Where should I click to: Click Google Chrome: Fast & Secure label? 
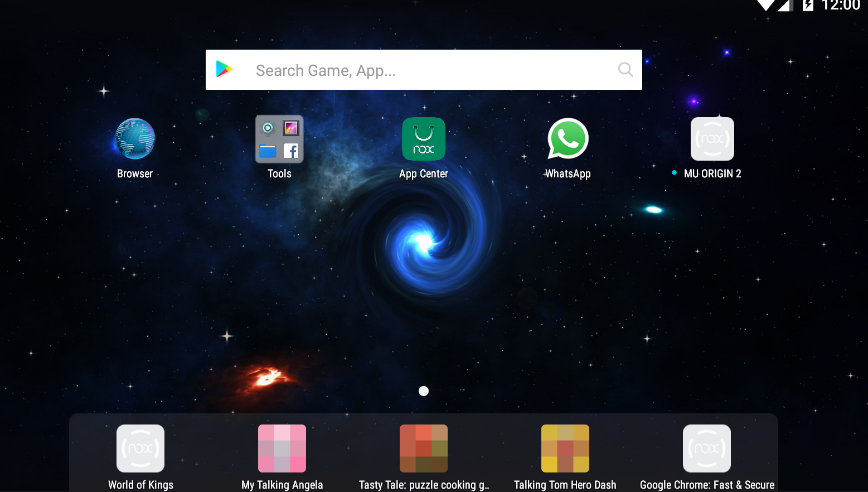point(707,485)
